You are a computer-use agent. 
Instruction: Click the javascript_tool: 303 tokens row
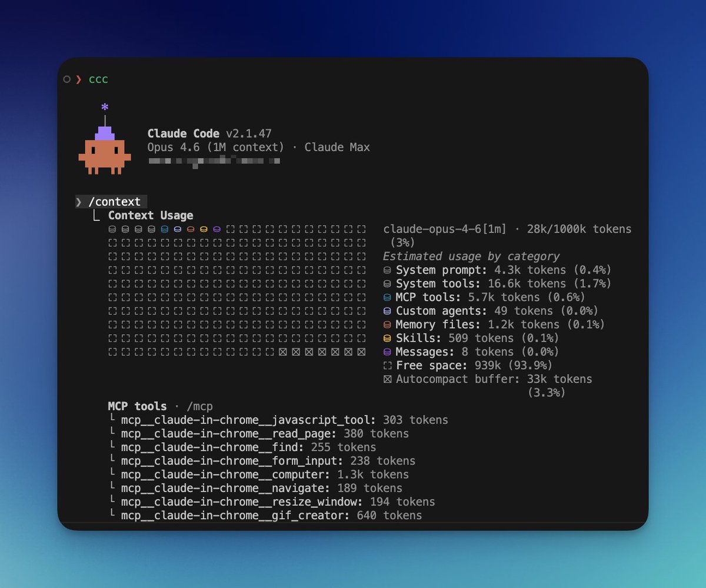[278, 420]
